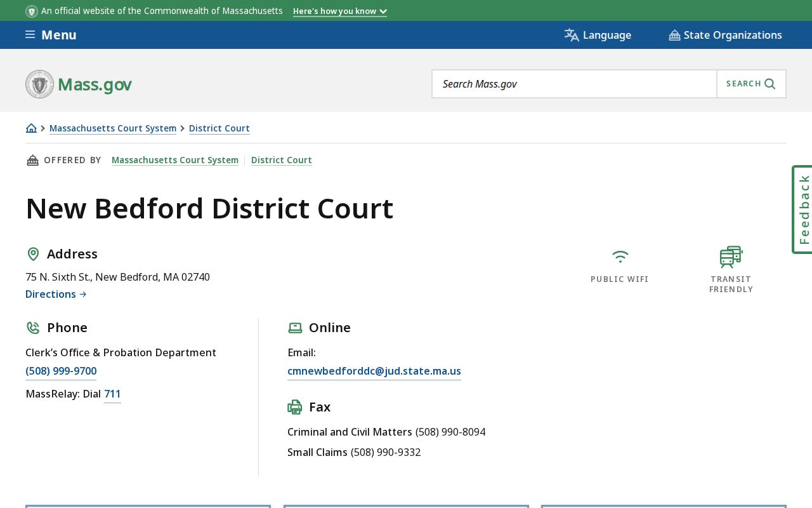The width and height of the screenshot is (812, 508).
Task: Open the Directions link
Action: pos(56,294)
